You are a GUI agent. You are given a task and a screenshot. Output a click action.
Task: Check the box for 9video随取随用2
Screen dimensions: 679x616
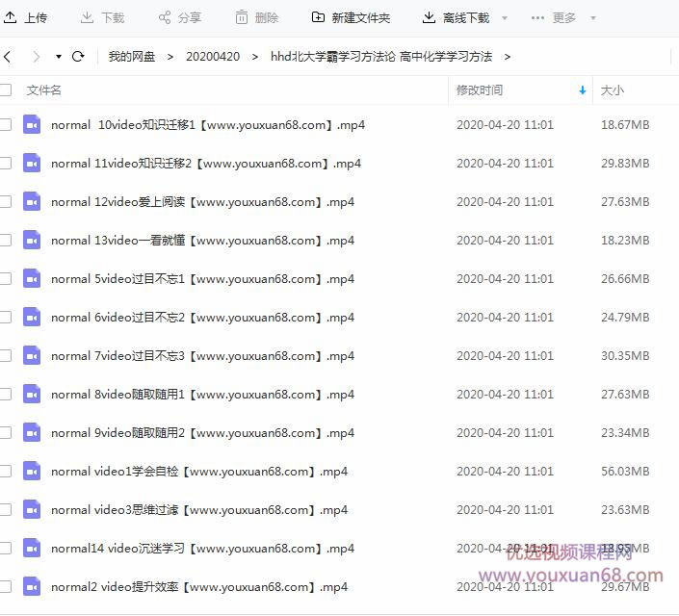click(5, 433)
